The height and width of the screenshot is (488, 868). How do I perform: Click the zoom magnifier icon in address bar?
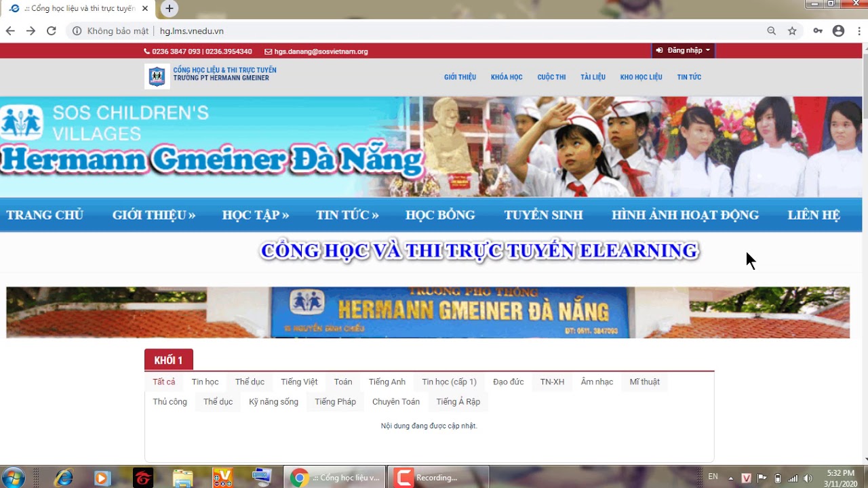[772, 31]
